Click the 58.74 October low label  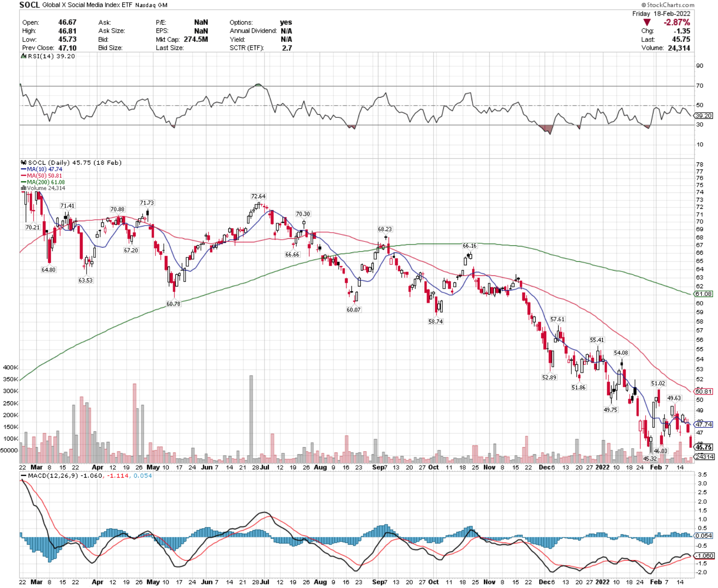coord(435,321)
